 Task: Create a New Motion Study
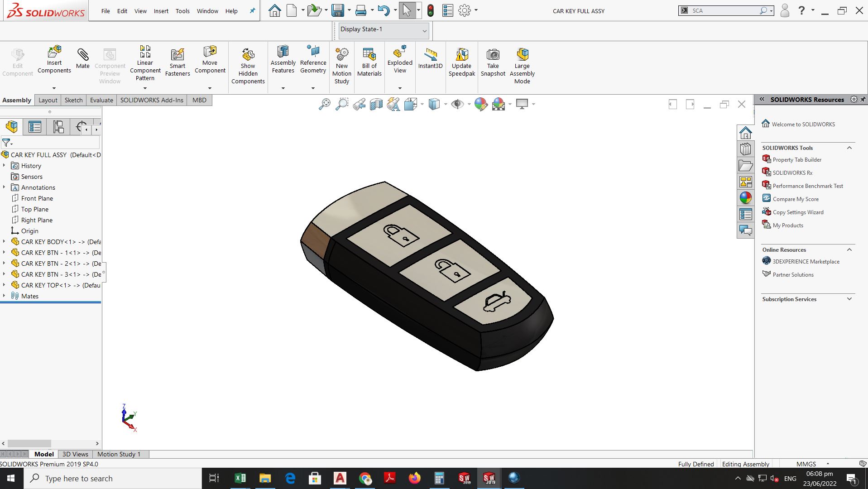pos(342,66)
